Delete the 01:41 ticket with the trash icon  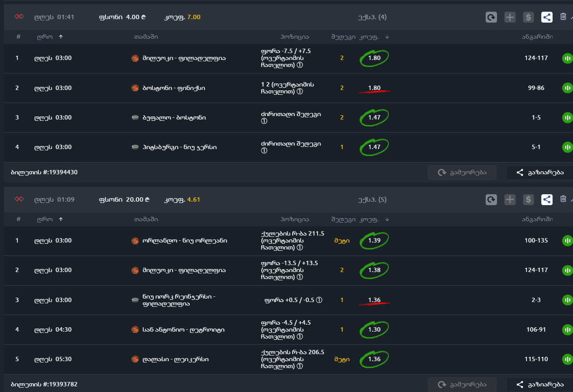pyautogui.click(x=563, y=17)
